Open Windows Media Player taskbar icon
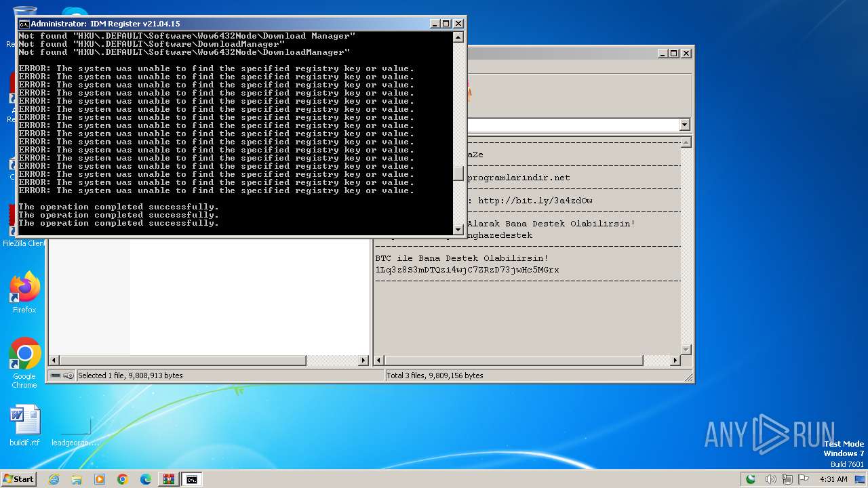This screenshot has height=488, width=868. pyautogui.click(x=100, y=479)
